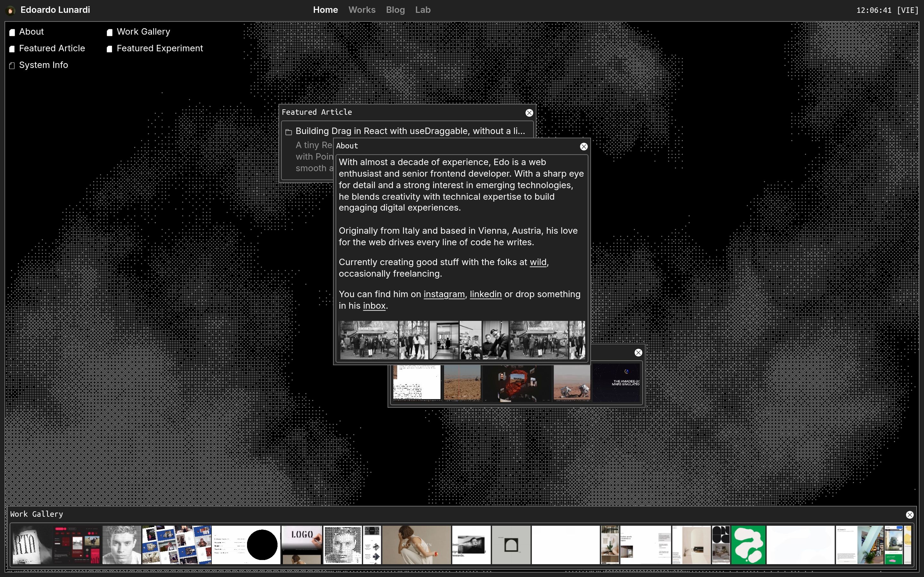Click the folder icon beside article title
Image resolution: width=924 pixels, height=577 pixels.
(x=289, y=132)
